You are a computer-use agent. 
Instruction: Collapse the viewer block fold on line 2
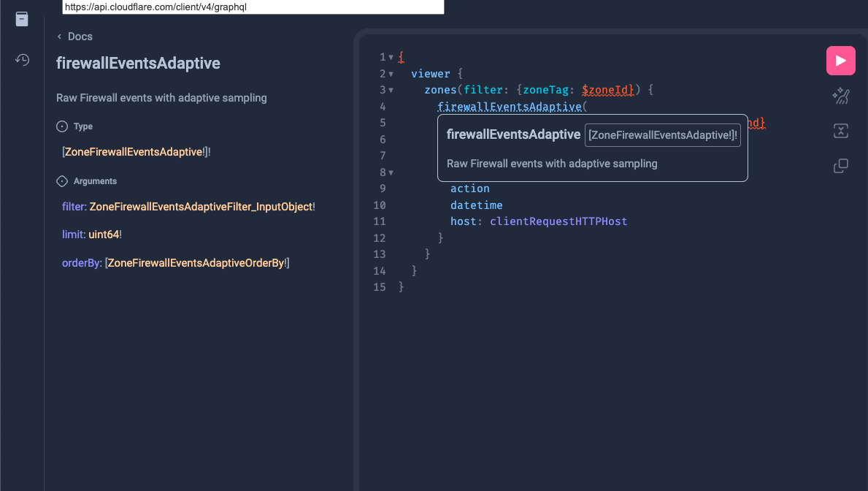tap(391, 74)
